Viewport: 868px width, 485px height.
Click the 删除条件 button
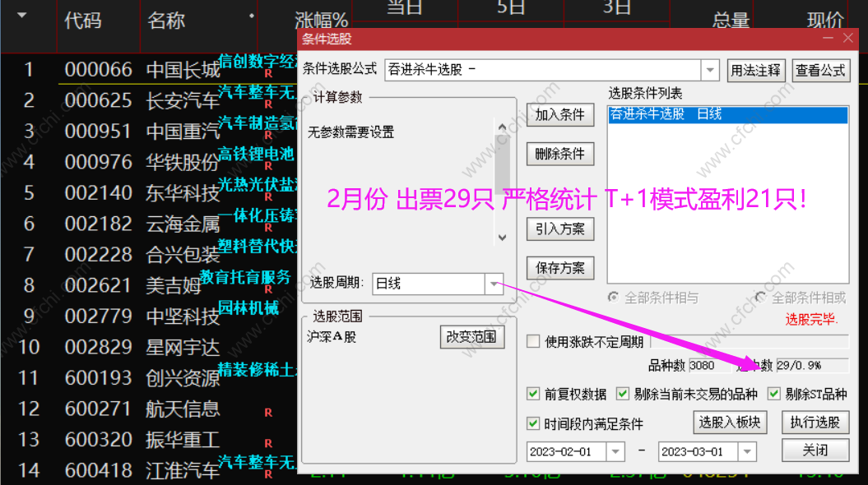(560, 154)
